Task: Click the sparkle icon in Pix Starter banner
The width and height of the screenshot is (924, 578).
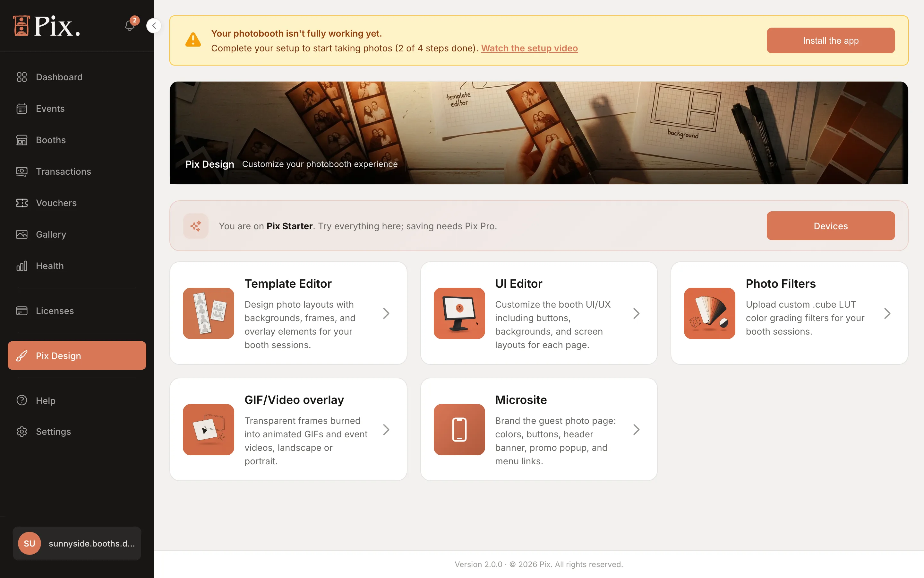Action: (195, 226)
